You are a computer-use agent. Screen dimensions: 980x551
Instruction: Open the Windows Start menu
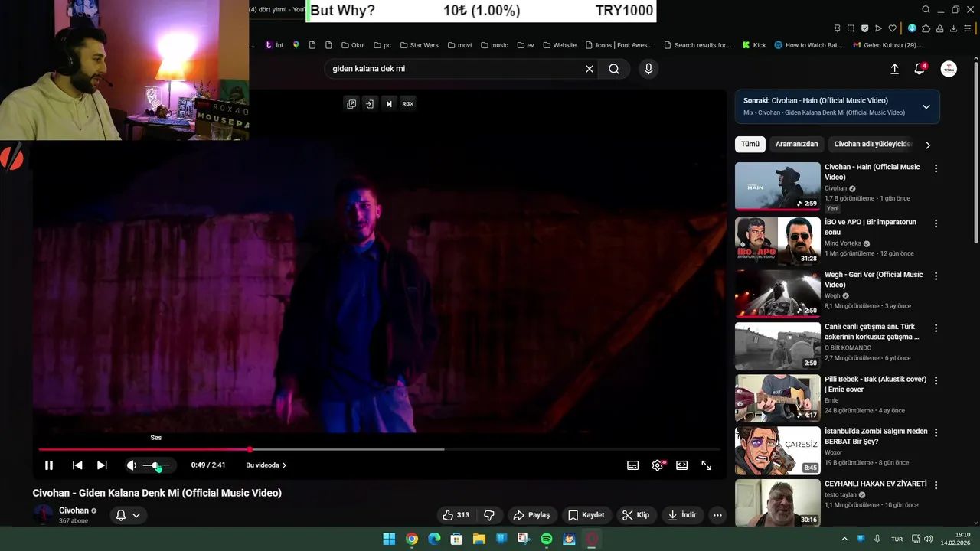pos(389,539)
